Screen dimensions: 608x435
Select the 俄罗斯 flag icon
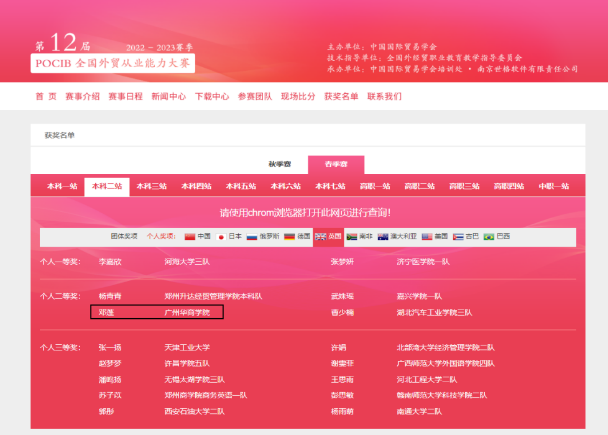pos(252,236)
